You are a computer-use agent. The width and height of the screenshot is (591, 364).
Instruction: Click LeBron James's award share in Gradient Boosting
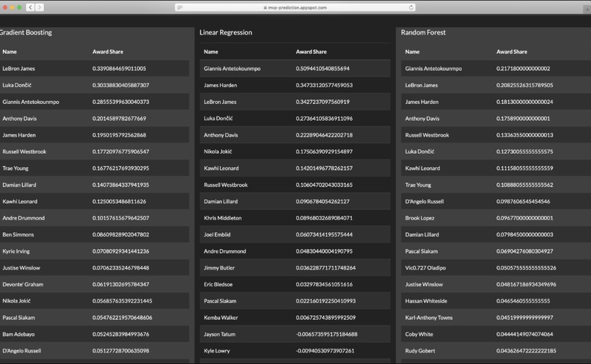pyautogui.click(x=119, y=69)
